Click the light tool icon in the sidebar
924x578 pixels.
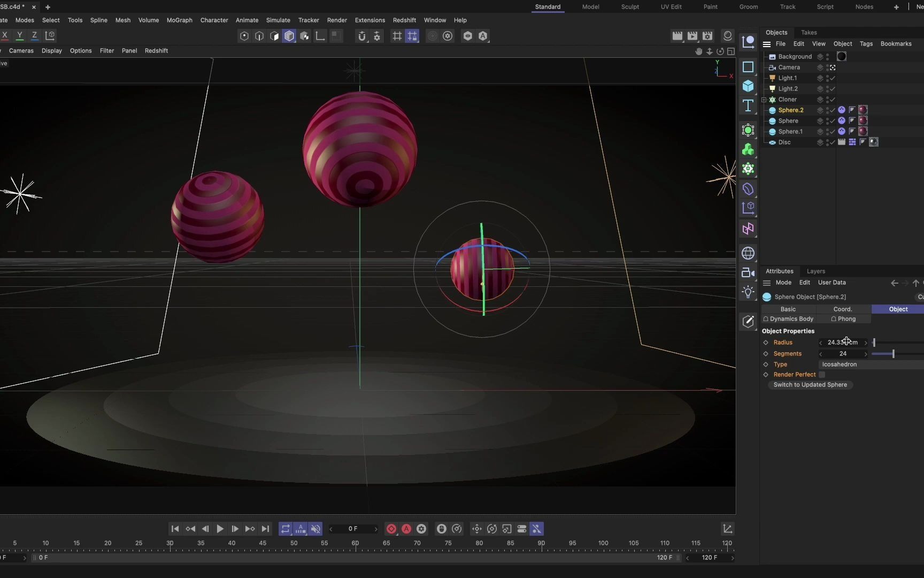pos(748,292)
